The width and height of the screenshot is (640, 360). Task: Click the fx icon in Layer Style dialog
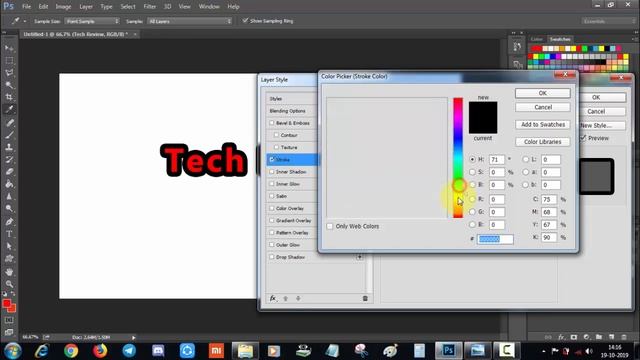[273, 298]
